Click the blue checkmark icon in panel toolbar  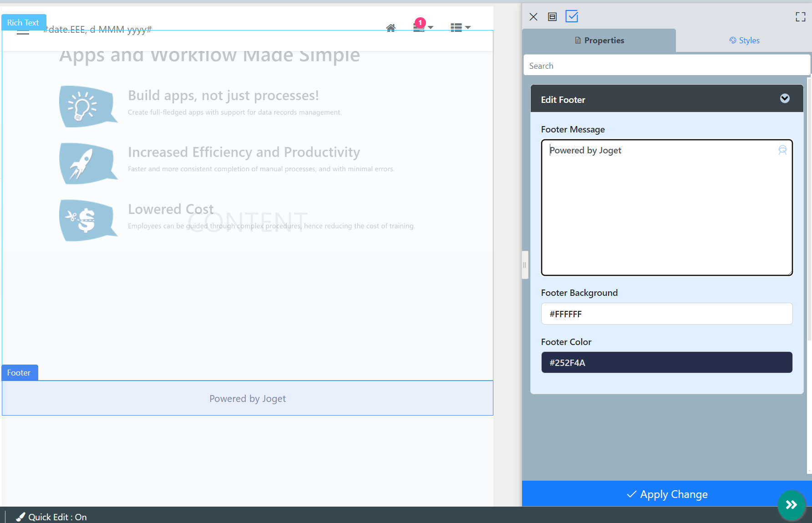point(572,16)
